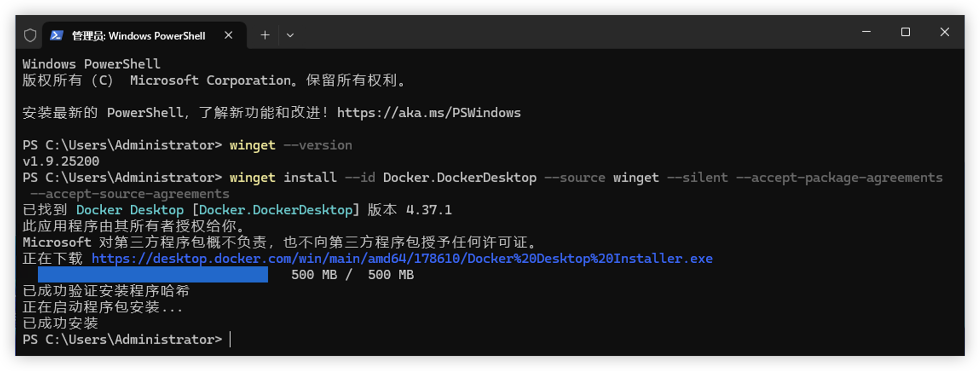Open the Docker Desktop Installer.exe download URL

point(402,258)
